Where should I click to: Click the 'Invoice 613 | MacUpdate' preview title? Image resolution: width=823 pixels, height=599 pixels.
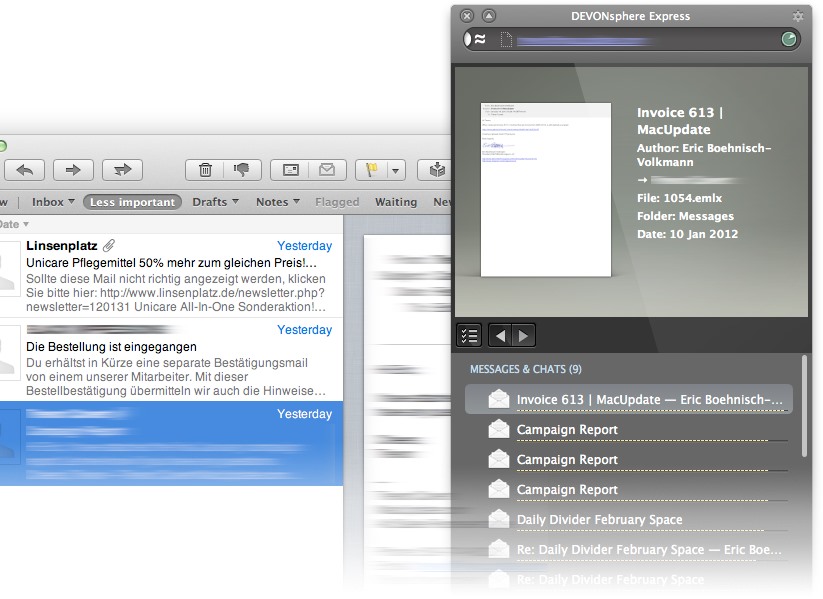click(680, 121)
